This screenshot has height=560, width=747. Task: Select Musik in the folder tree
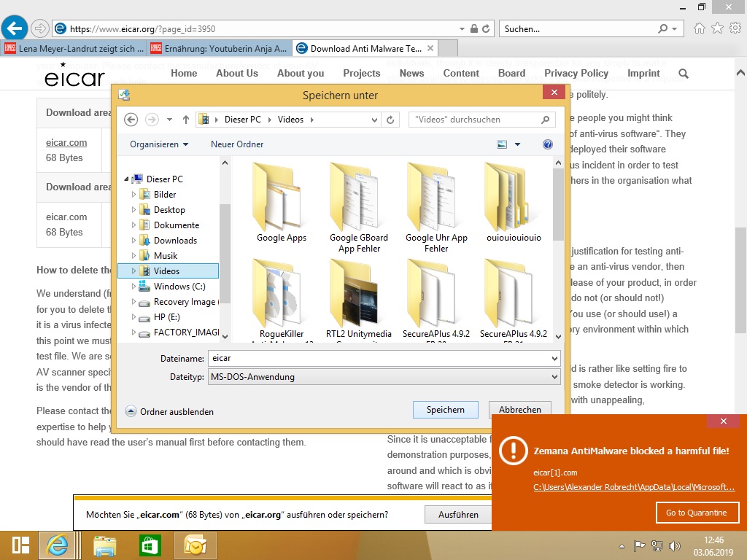166,256
